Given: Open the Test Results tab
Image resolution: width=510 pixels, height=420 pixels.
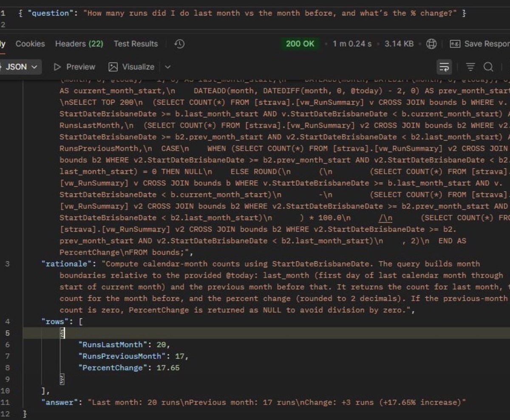Looking at the screenshot, I should (x=136, y=44).
